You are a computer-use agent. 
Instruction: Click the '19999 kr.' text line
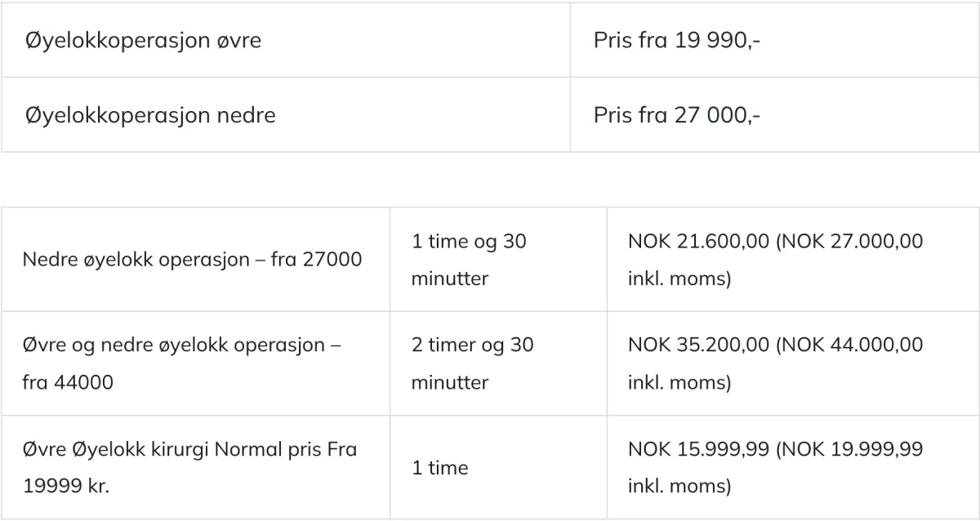[x=66, y=486]
